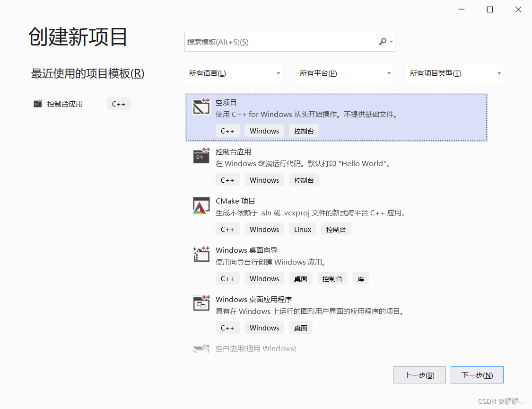This screenshot has height=409, width=532.
Task: Select the CMake 项目 template title
Action: 235,201
